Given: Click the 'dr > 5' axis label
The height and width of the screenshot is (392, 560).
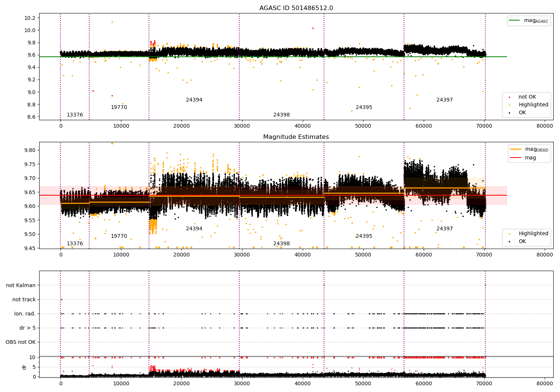Looking at the screenshot, I should point(28,328).
